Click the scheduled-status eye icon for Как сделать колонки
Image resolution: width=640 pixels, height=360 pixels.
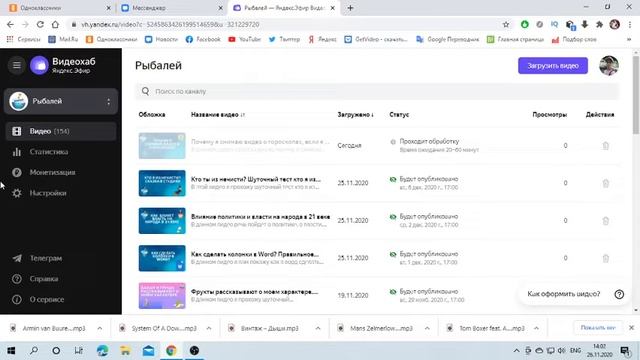(x=393, y=254)
